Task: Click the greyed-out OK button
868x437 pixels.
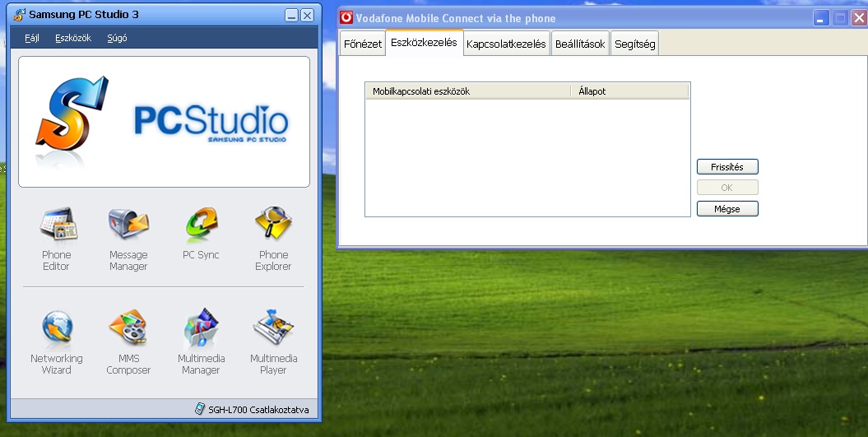Action: pyautogui.click(x=726, y=188)
